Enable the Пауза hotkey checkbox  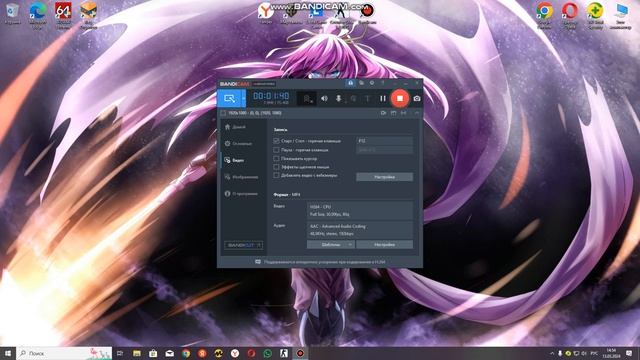[276, 150]
